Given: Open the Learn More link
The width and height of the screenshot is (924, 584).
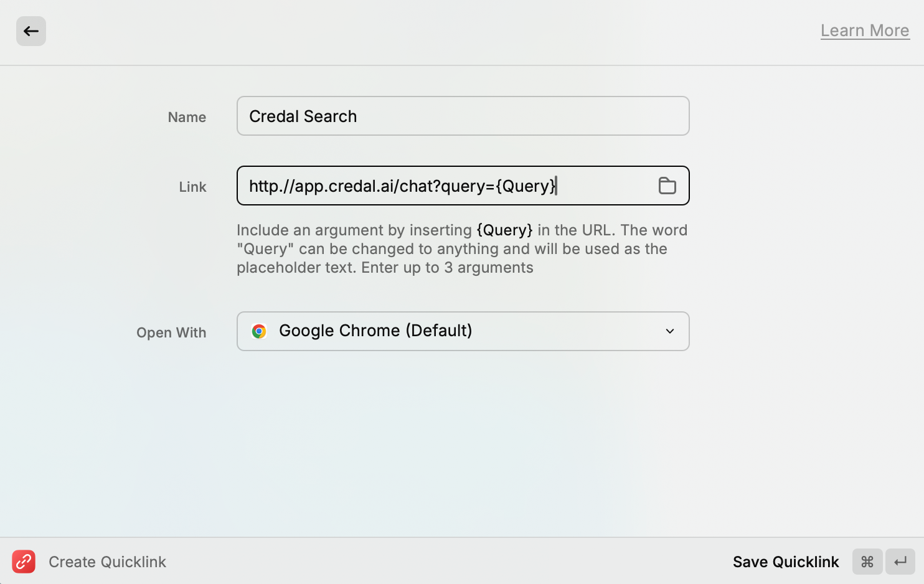Looking at the screenshot, I should coord(865,31).
